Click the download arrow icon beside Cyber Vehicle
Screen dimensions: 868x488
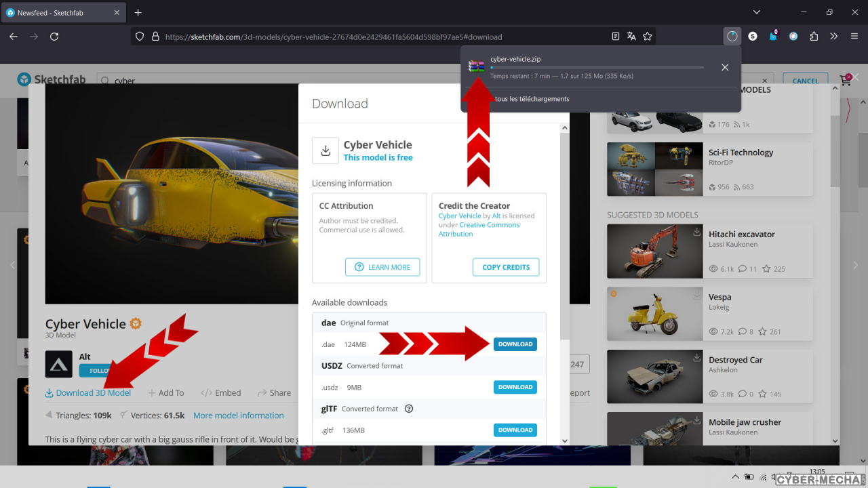pos(325,150)
